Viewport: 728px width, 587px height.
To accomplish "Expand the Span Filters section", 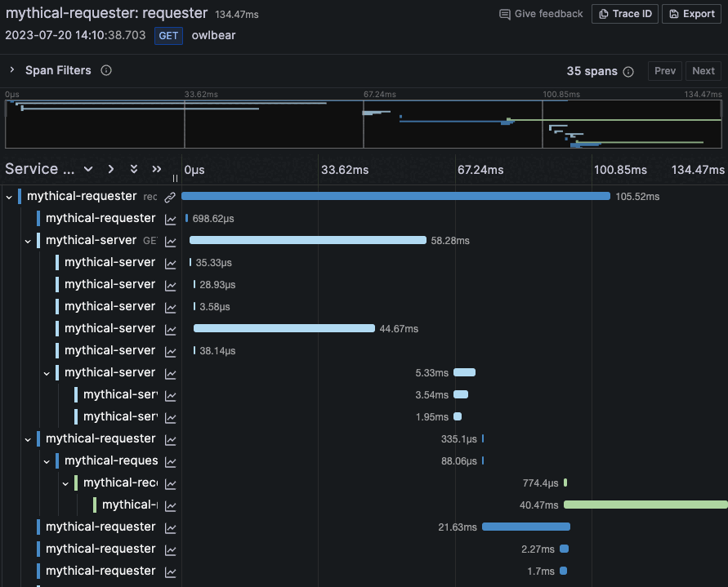I will (x=12, y=70).
